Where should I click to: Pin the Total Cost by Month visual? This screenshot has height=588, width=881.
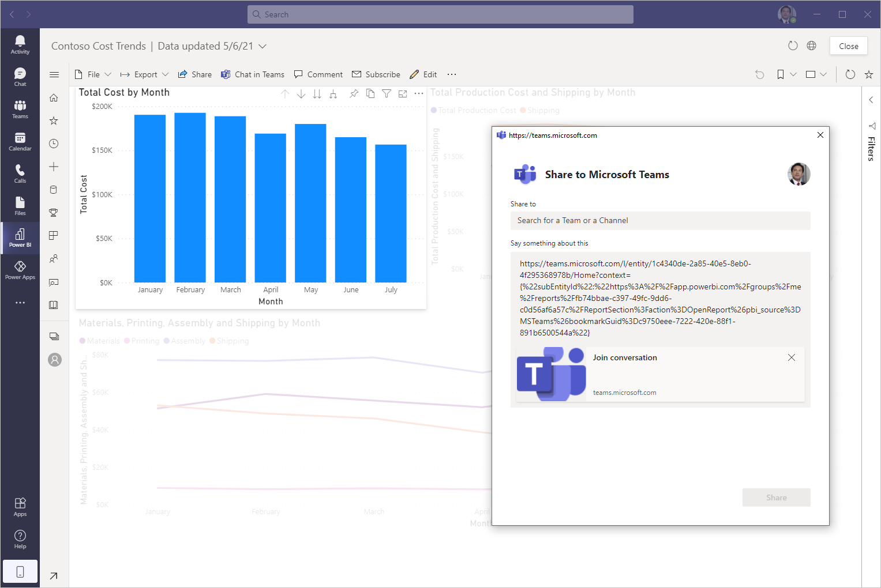[x=354, y=93]
